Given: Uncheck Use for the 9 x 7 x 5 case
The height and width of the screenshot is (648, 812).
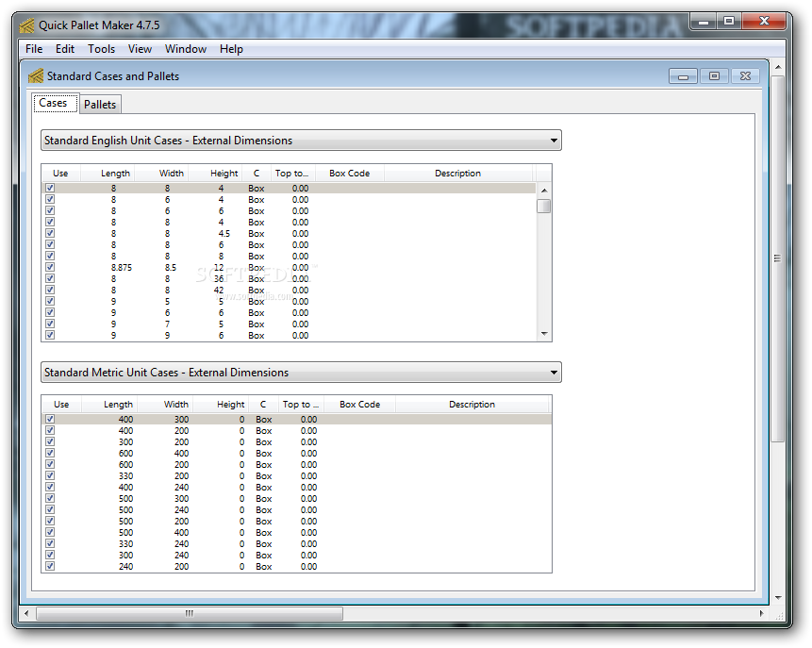Looking at the screenshot, I should [50, 324].
